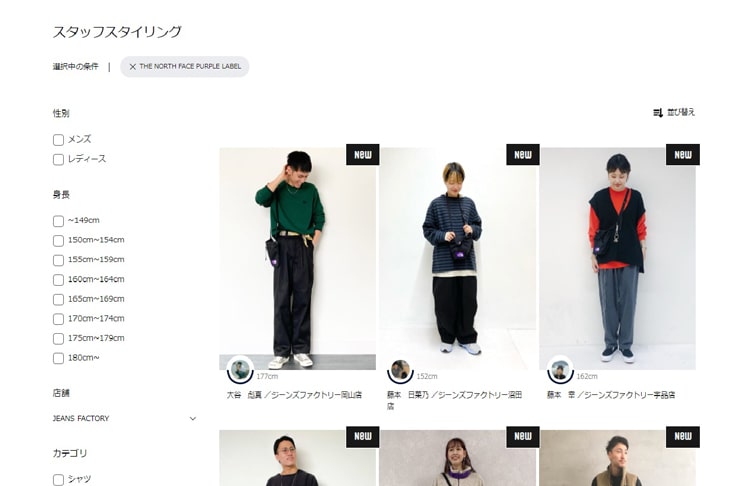The width and height of the screenshot is (750, 486).
Task: Select the 170cm~174cm height checkbox
Action: click(x=58, y=319)
